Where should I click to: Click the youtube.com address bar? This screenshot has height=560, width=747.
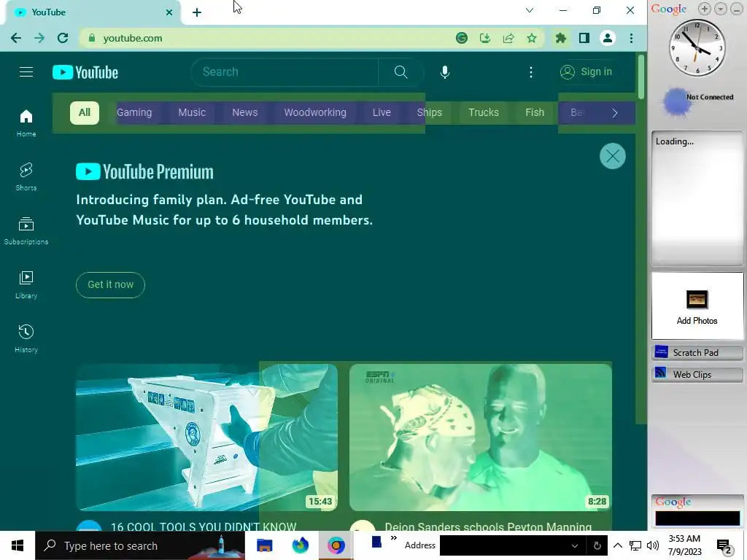coord(267,38)
